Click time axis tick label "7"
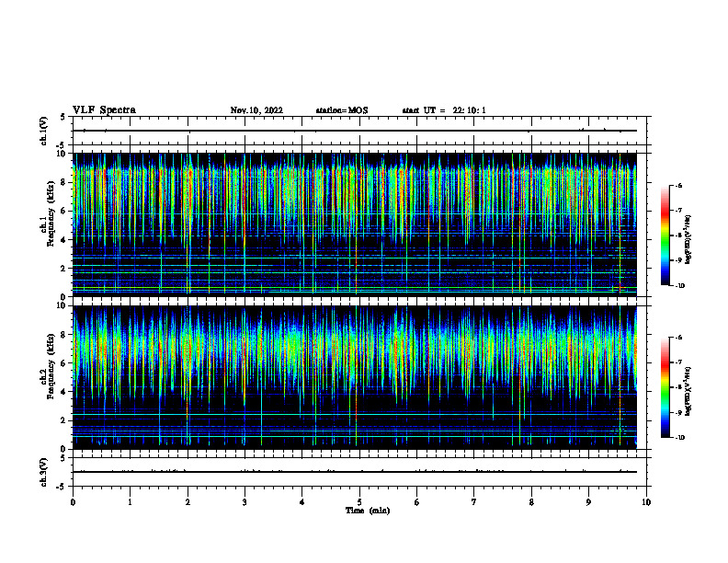 [x=474, y=502]
